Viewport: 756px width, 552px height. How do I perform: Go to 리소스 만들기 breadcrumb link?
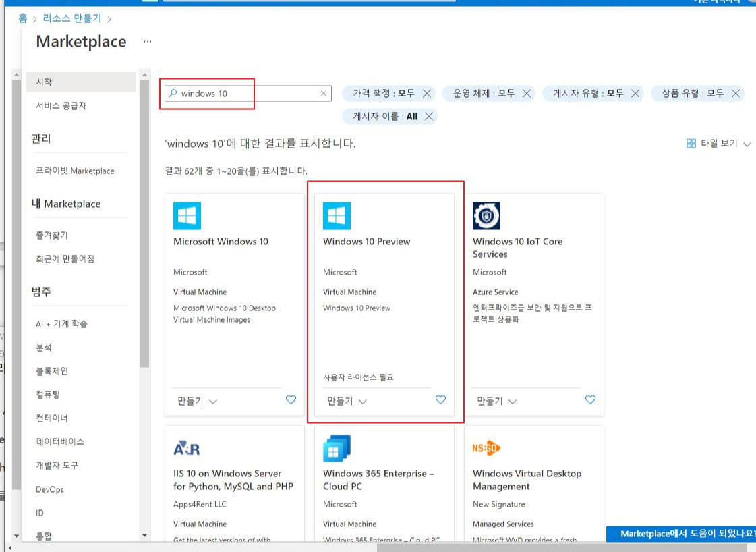(x=72, y=18)
